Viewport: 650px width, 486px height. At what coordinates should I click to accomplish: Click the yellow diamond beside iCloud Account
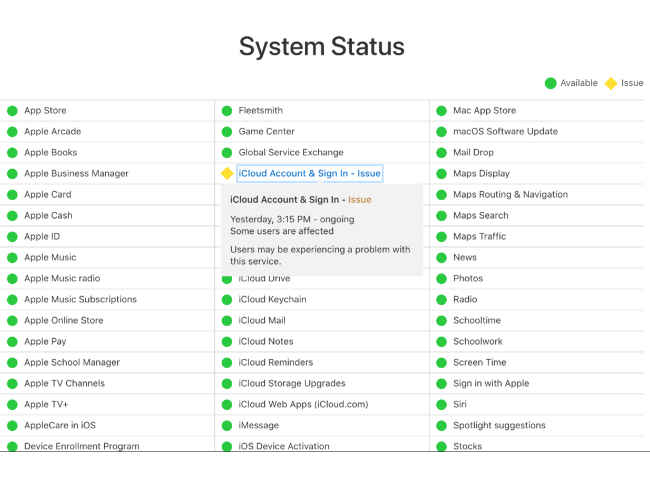click(x=227, y=173)
